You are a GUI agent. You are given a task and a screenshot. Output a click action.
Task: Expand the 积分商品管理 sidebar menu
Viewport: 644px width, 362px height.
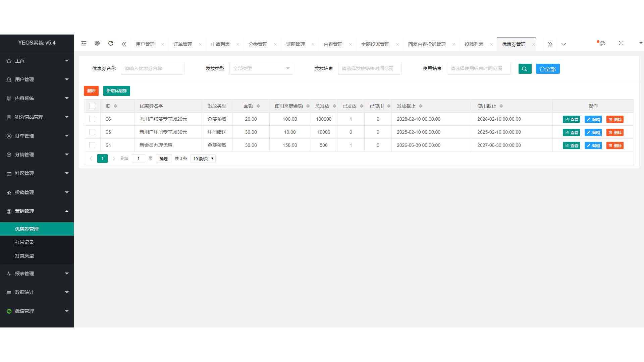[37, 117]
